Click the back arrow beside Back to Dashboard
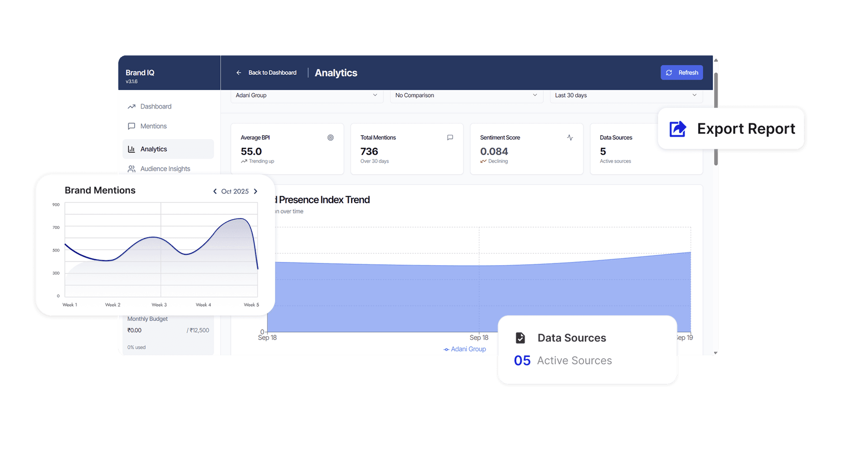 pos(238,72)
